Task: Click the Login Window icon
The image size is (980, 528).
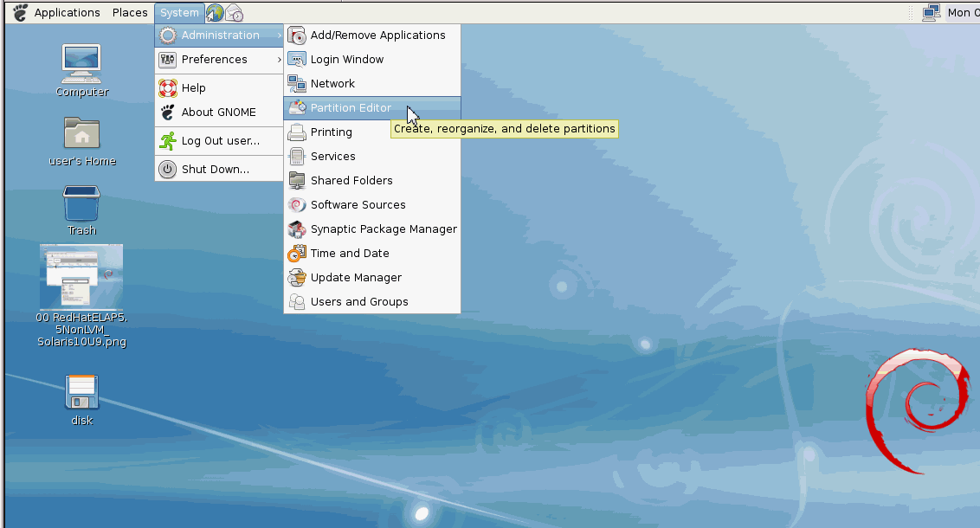Action: tap(297, 60)
